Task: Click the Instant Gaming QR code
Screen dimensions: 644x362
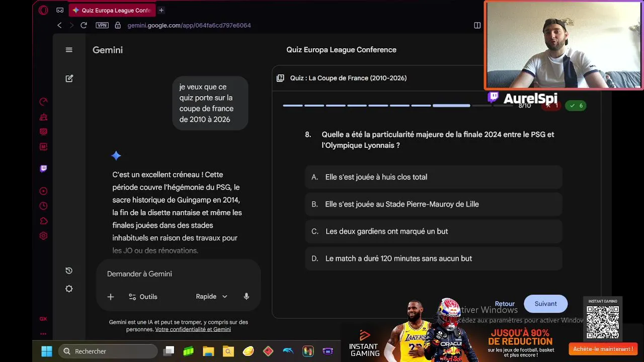Action: pos(603,322)
